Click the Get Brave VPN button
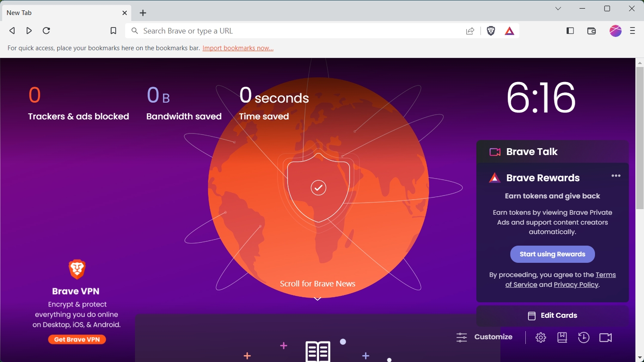The width and height of the screenshot is (644, 362). [x=77, y=340]
